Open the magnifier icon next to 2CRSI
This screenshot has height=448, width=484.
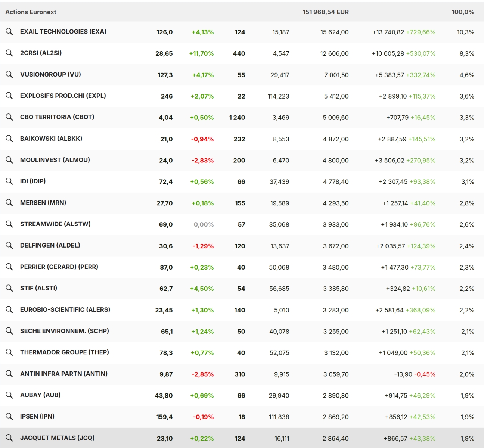[x=9, y=53]
